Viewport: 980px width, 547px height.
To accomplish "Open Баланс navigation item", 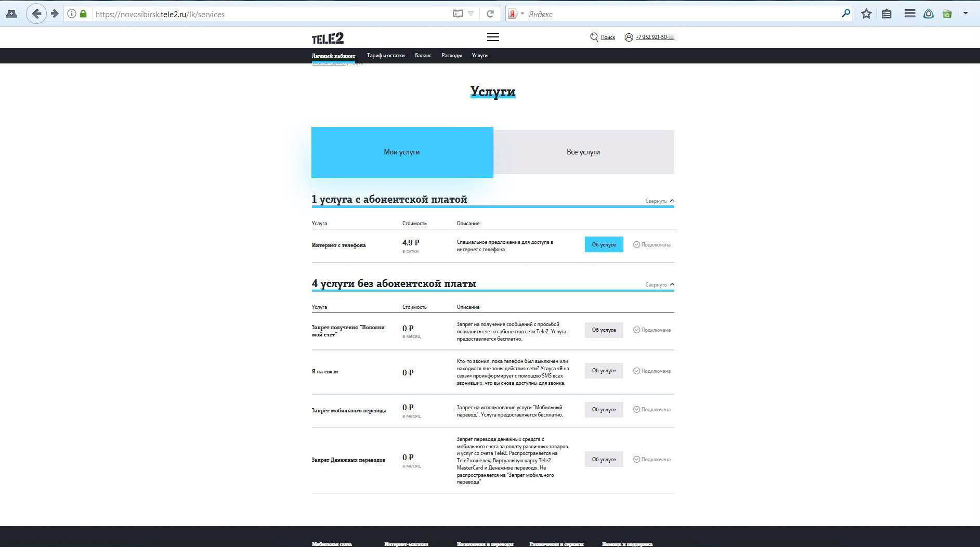I will click(x=423, y=56).
